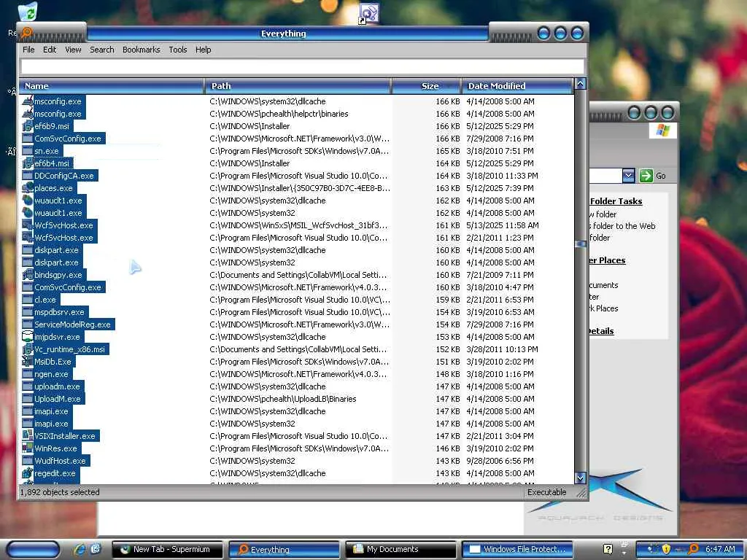
Task: Click cl.exe file icon
Action: click(27, 300)
